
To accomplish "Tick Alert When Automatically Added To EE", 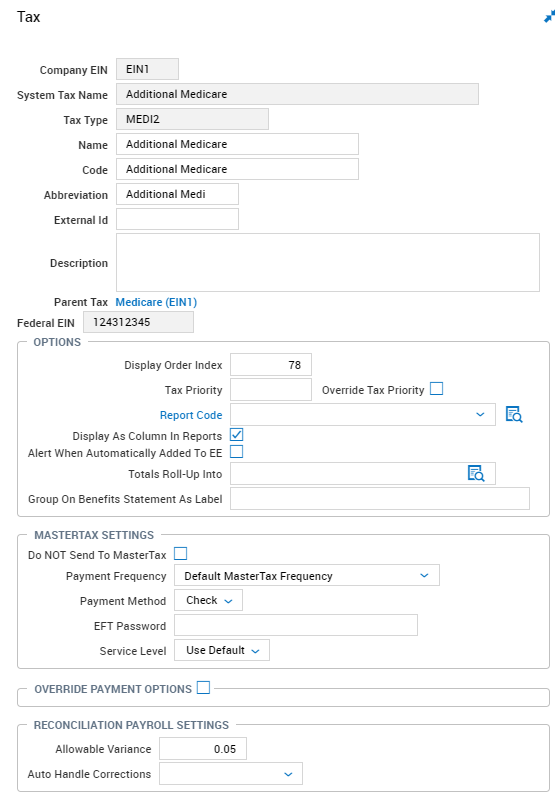I will click(x=236, y=451).
